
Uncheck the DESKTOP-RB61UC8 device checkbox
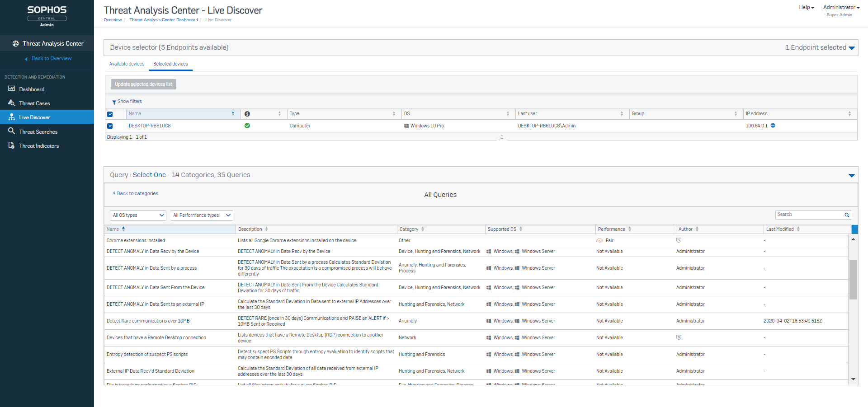click(110, 126)
